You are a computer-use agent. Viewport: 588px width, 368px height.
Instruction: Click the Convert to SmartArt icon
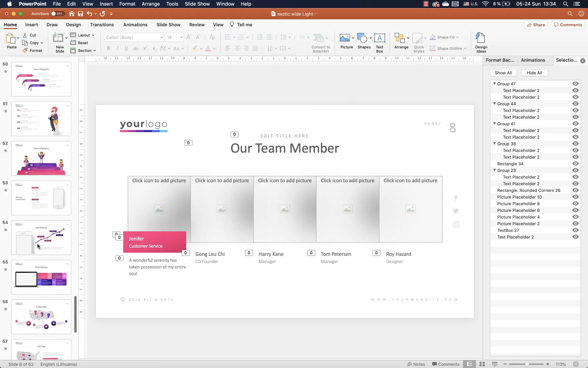[319, 38]
